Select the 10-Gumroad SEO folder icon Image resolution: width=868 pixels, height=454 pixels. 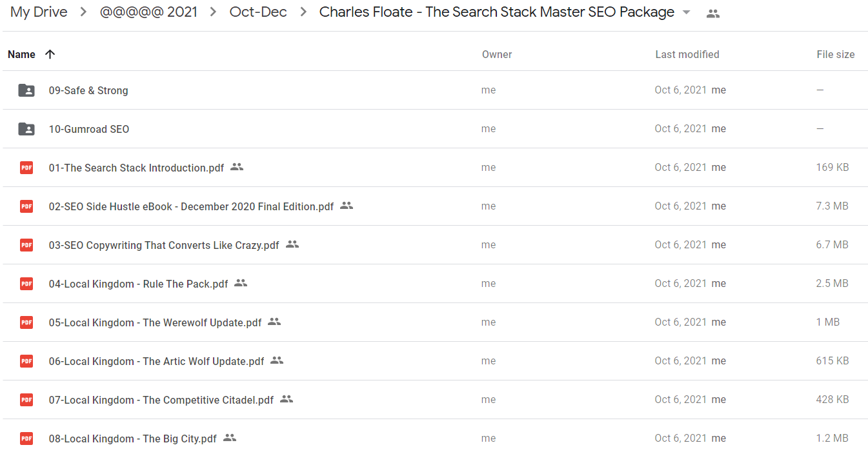click(x=26, y=129)
